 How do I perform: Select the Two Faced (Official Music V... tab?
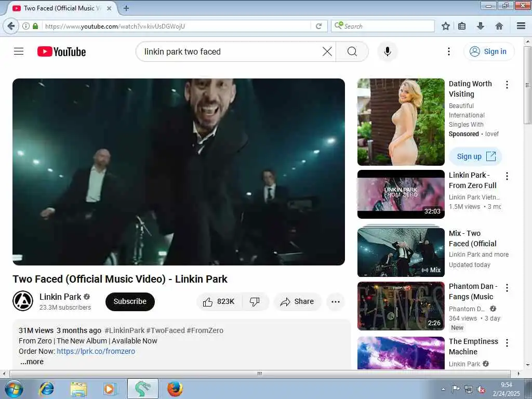[62, 8]
